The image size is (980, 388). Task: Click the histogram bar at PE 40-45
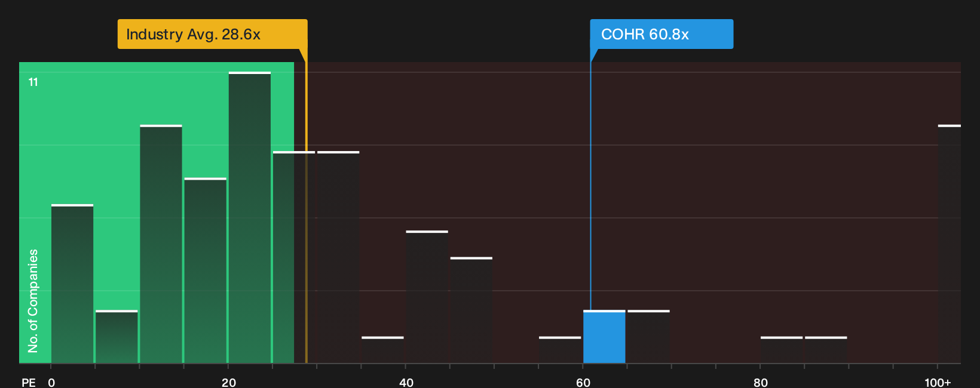(427, 297)
